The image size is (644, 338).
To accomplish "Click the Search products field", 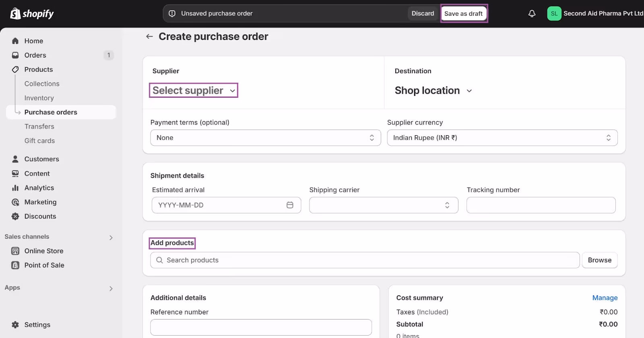I will coord(365,260).
